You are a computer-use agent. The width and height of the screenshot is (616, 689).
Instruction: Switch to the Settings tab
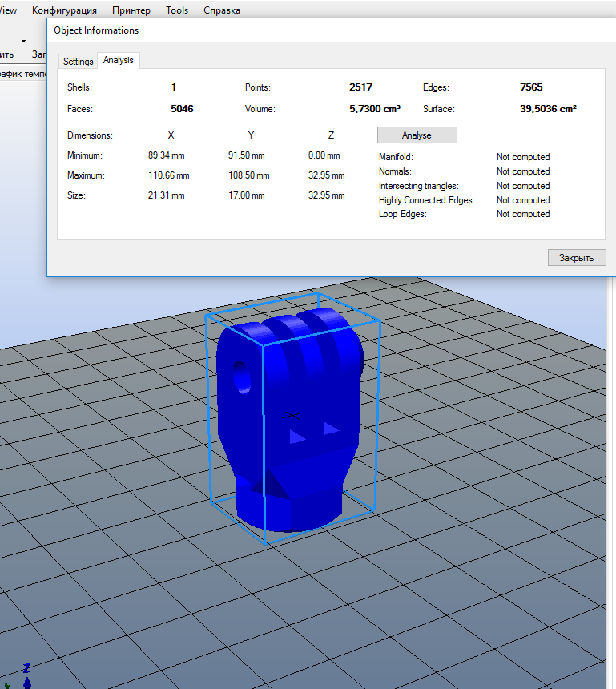79,62
